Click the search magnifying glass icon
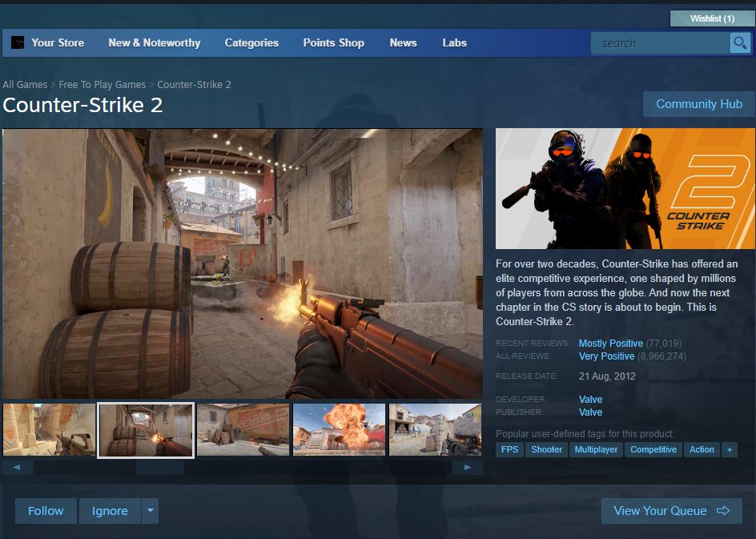756x539 pixels. point(739,43)
